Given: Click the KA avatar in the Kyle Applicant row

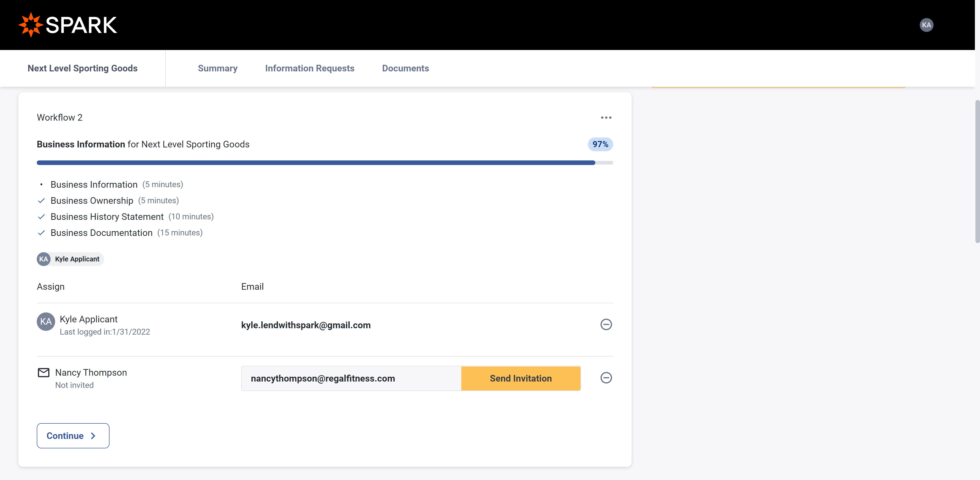Looking at the screenshot, I should (46, 322).
